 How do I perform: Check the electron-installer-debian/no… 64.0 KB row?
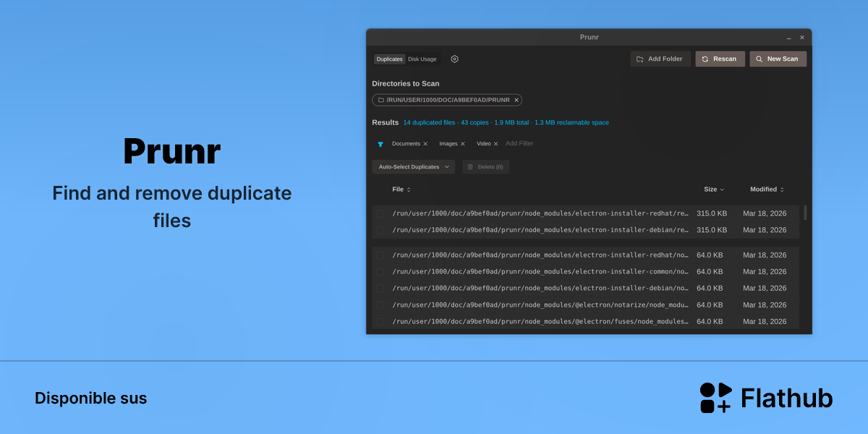(380, 289)
